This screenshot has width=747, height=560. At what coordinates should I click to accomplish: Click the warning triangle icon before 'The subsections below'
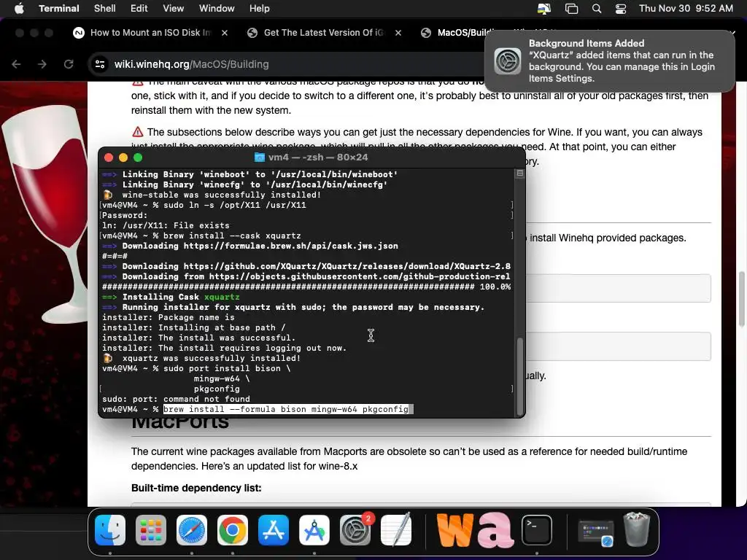(x=138, y=132)
